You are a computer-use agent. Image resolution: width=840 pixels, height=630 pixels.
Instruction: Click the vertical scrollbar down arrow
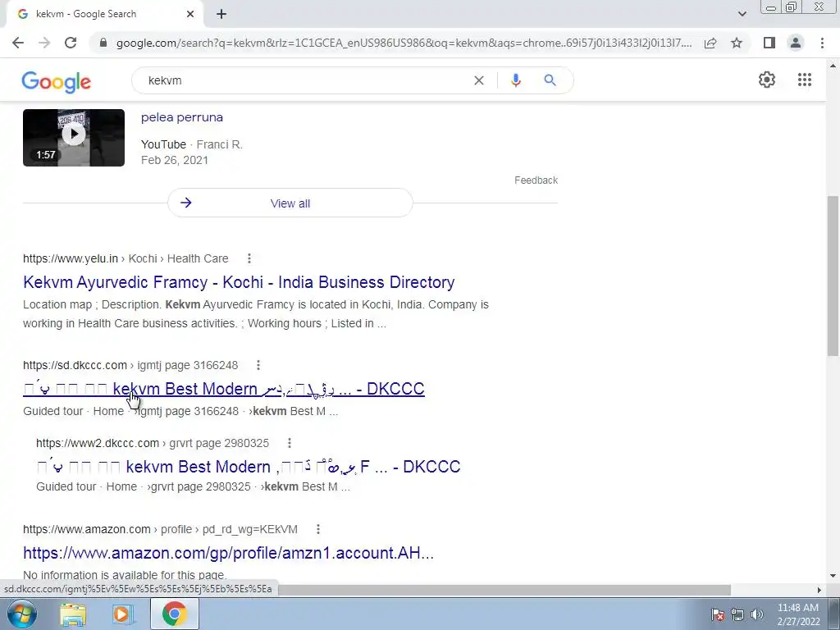point(833,576)
